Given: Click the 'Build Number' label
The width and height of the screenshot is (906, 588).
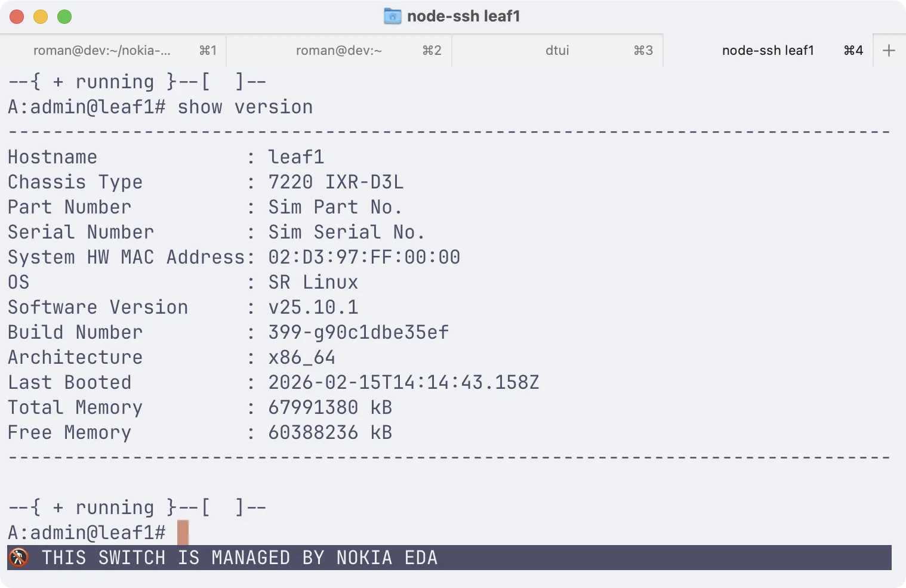Looking at the screenshot, I should (x=75, y=332).
